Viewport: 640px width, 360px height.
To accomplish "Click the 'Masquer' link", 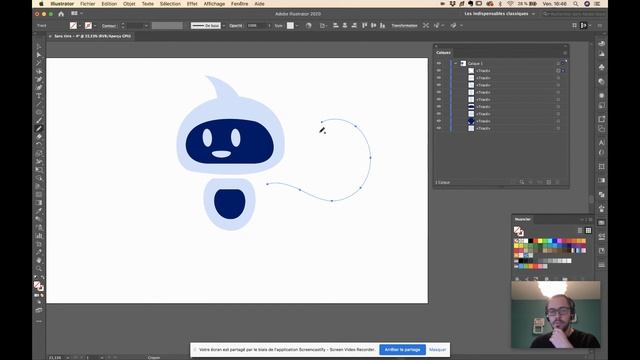I will (438, 349).
